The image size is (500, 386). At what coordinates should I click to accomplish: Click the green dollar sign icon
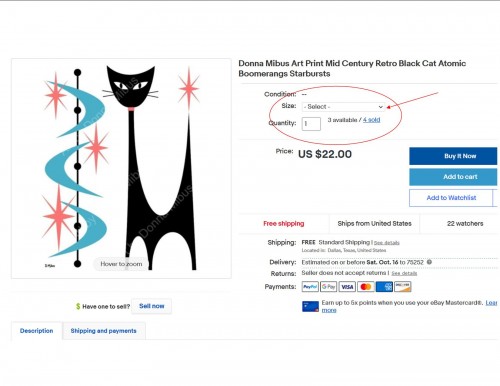point(78,306)
